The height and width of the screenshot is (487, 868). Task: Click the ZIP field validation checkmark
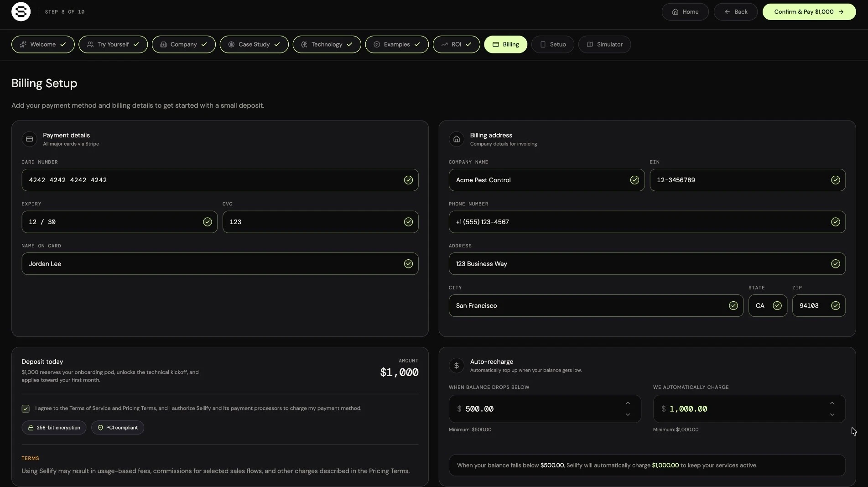835,306
